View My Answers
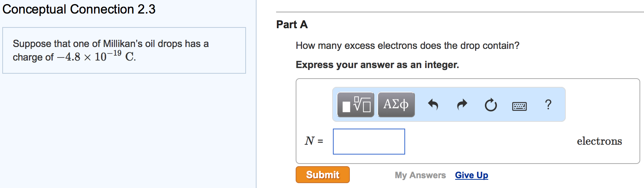 pyautogui.click(x=420, y=175)
